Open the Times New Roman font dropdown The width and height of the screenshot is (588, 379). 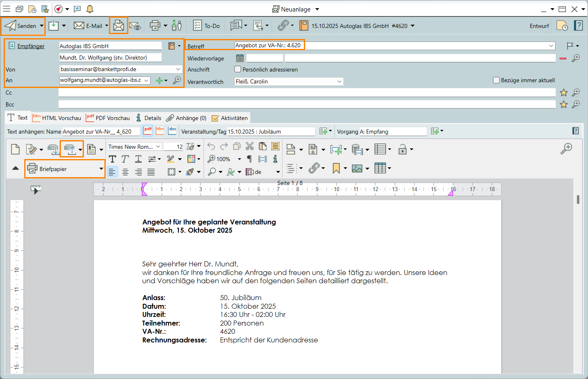pyautogui.click(x=158, y=147)
